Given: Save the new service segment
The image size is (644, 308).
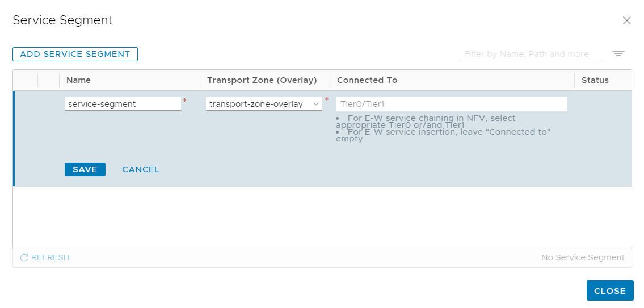Looking at the screenshot, I should (85, 169).
